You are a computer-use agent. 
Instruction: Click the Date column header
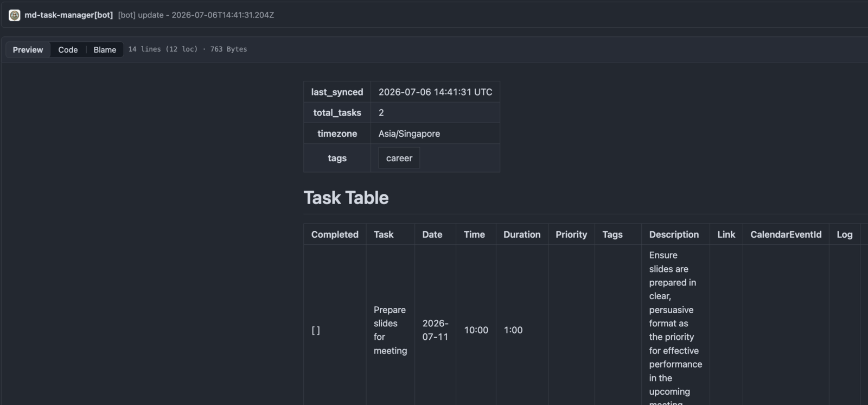click(x=435, y=235)
